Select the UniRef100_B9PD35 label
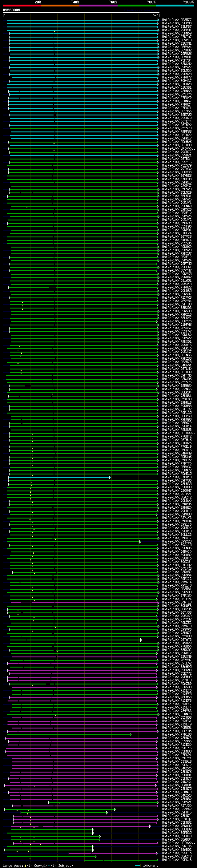This screenshot has width=197, height=868. 177,833
